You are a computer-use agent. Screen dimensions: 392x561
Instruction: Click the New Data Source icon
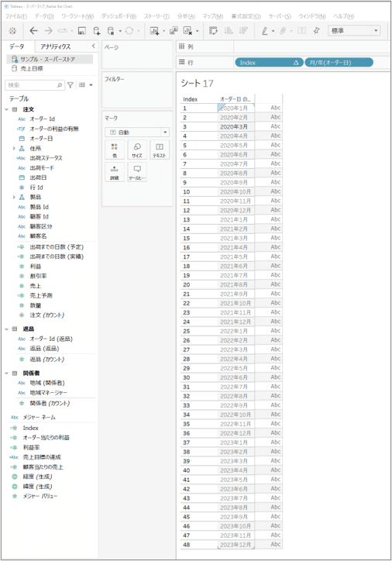click(x=97, y=31)
